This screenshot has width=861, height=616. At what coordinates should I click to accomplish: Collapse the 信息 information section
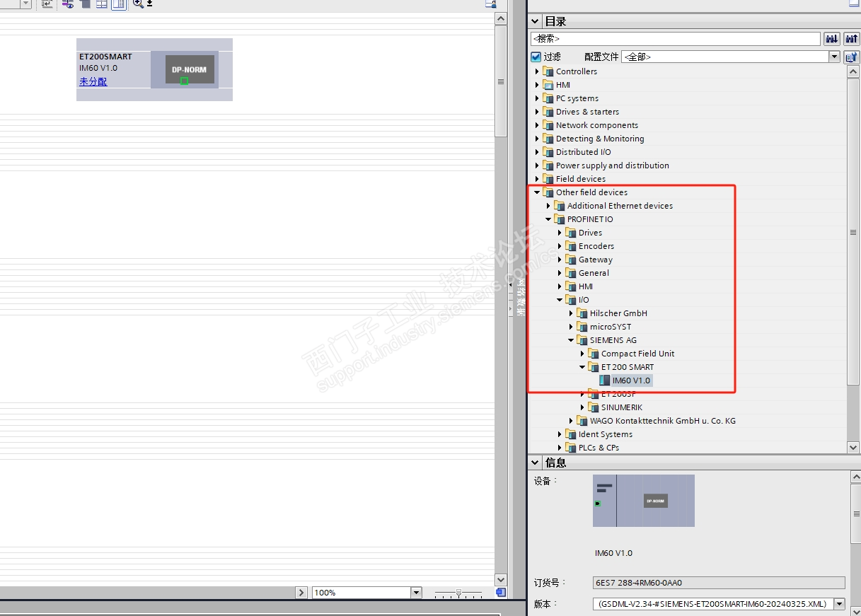pyautogui.click(x=536, y=463)
